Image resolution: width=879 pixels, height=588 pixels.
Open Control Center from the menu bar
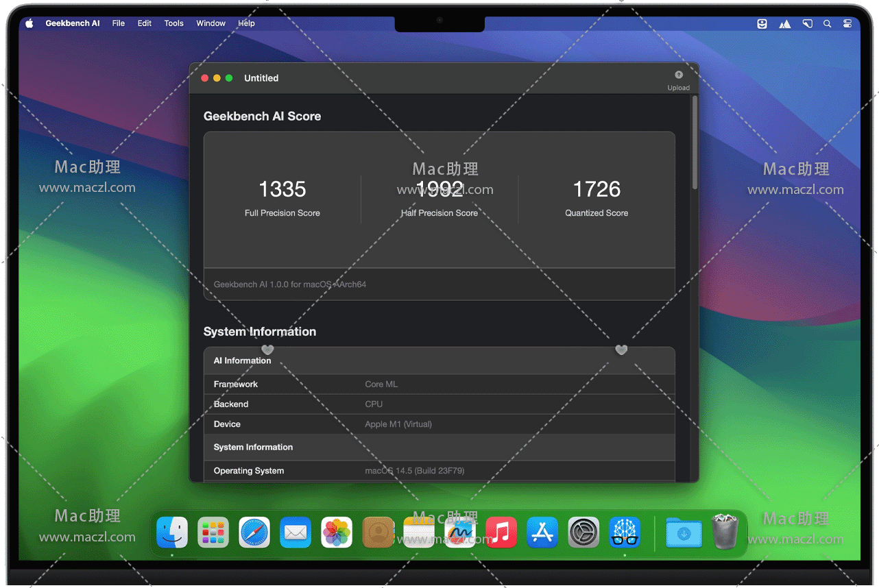[x=847, y=23]
